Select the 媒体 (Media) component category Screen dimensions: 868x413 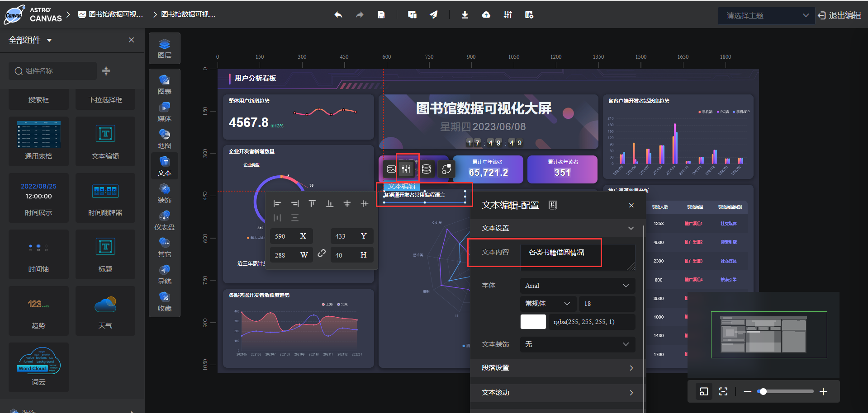click(164, 111)
